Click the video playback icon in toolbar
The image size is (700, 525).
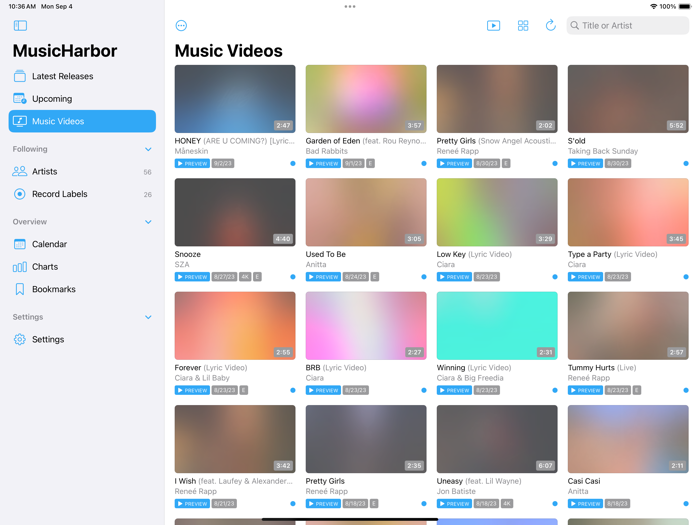(493, 25)
